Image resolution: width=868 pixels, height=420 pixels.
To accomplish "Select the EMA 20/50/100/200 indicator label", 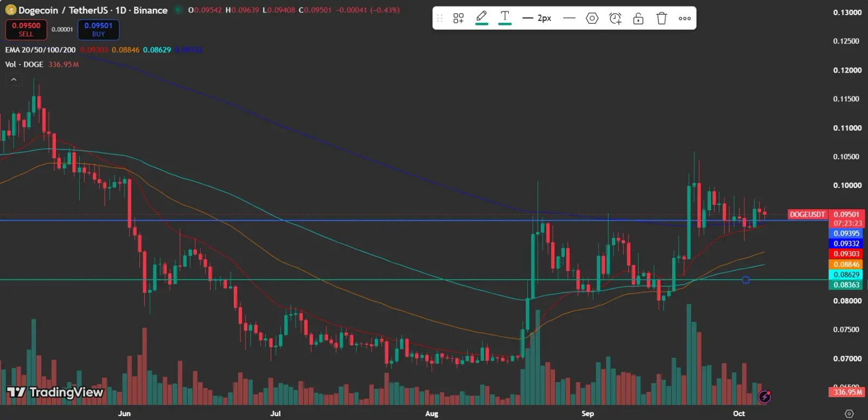I will (x=40, y=50).
